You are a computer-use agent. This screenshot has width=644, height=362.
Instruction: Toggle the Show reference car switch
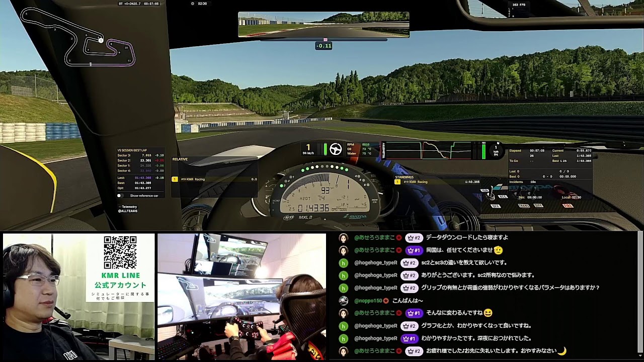pyautogui.click(x=120, y=196)
